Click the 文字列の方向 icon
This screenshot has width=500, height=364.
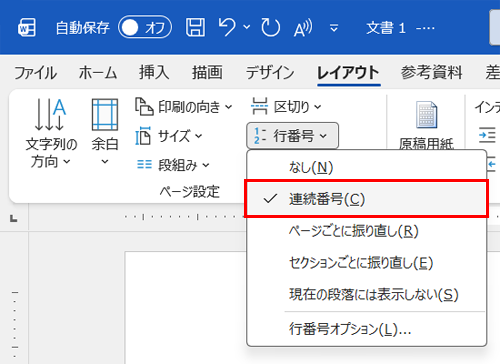[x=50, y=114]
